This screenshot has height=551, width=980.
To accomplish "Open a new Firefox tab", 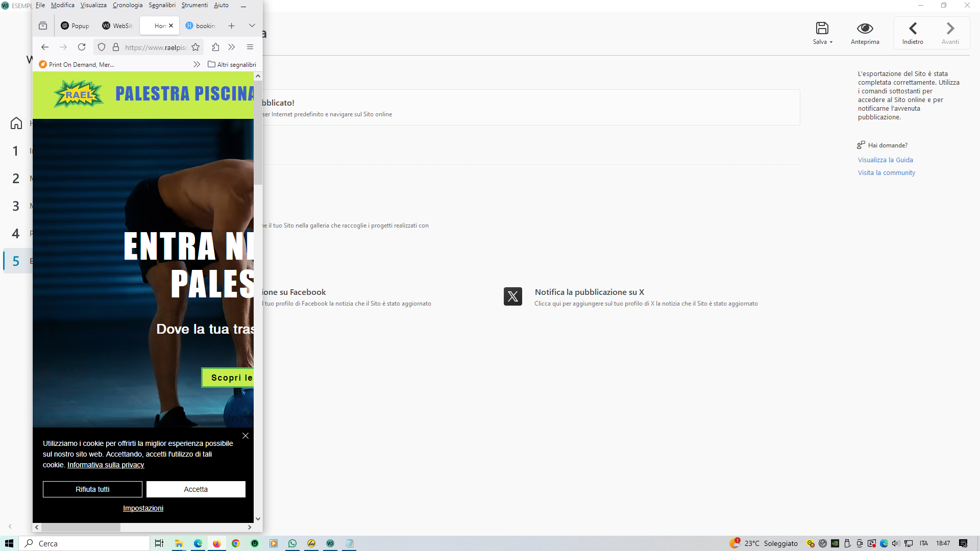I will [x=231, y=26].
